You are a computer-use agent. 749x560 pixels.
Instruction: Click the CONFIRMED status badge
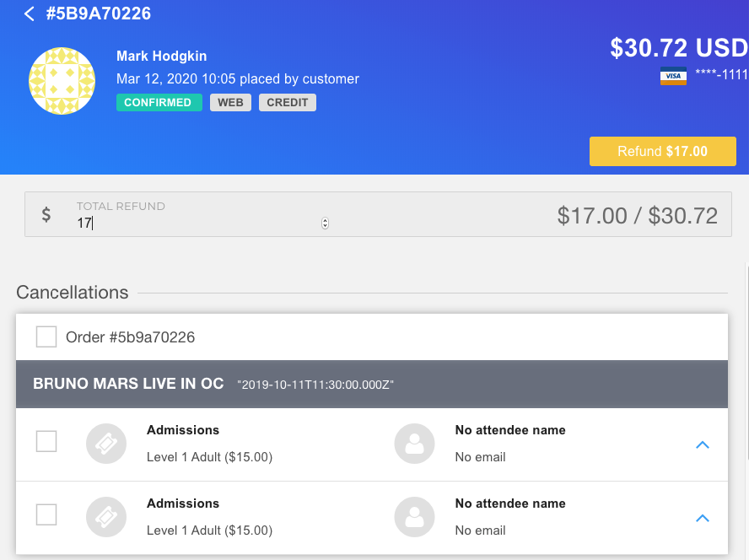tap(159, 102)
